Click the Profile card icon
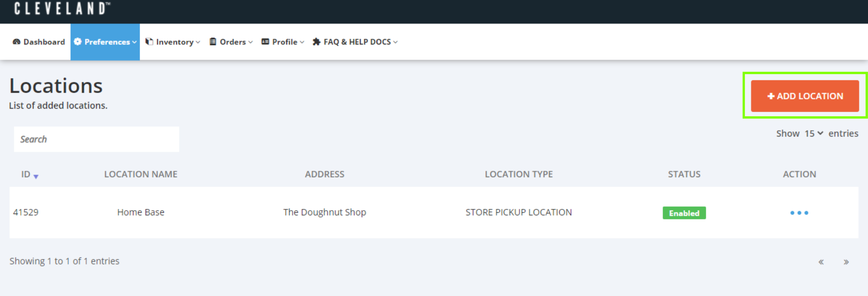The height and width of the screenshot is (296, 868). click(265, 41)
